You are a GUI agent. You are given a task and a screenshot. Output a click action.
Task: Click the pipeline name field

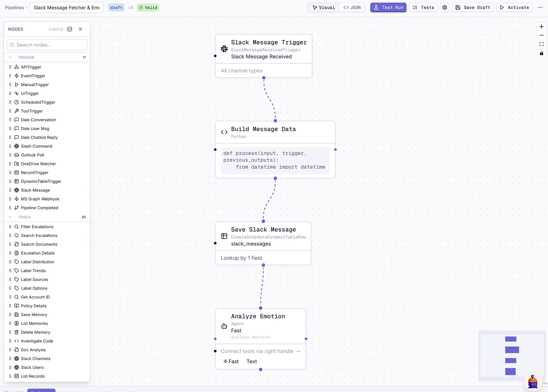pos(66,8)
